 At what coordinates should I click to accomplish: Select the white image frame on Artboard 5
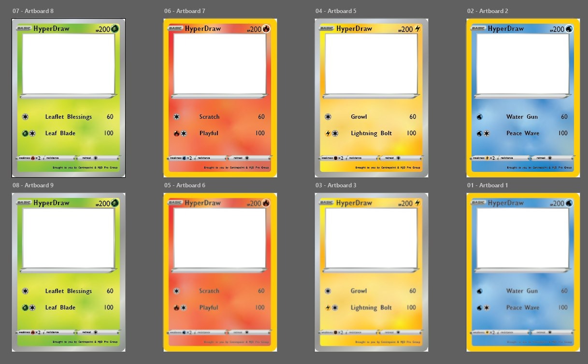371,64
